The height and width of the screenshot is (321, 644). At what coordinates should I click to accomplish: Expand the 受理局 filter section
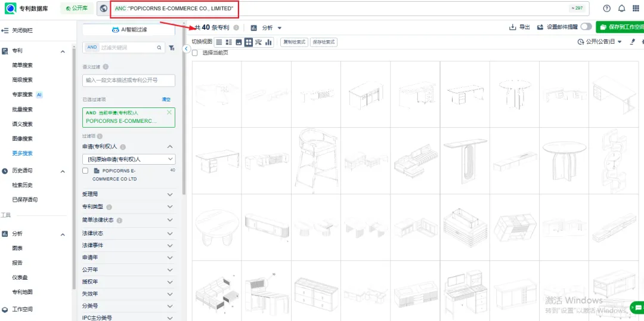(x=171, y=194)
